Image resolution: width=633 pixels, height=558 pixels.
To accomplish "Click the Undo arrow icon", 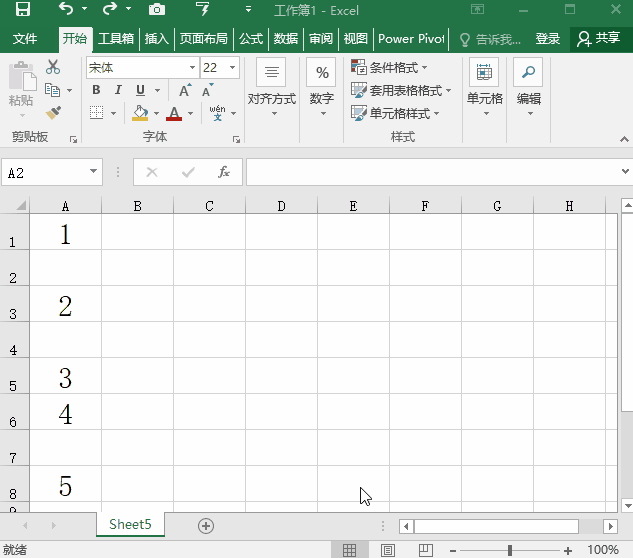I will click(66, 8).
